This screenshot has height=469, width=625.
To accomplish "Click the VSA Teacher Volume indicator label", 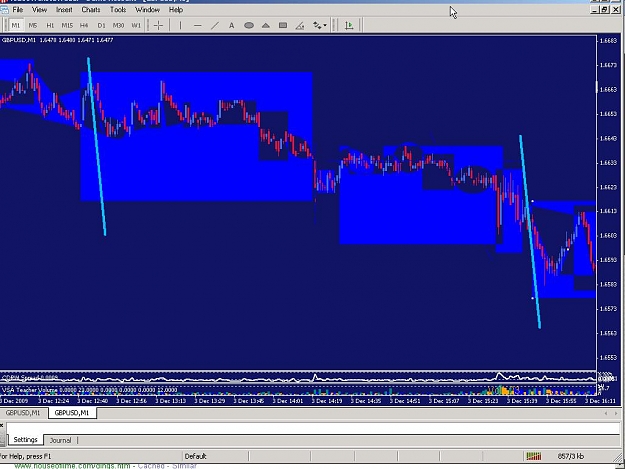I will [x=90, y=390].
